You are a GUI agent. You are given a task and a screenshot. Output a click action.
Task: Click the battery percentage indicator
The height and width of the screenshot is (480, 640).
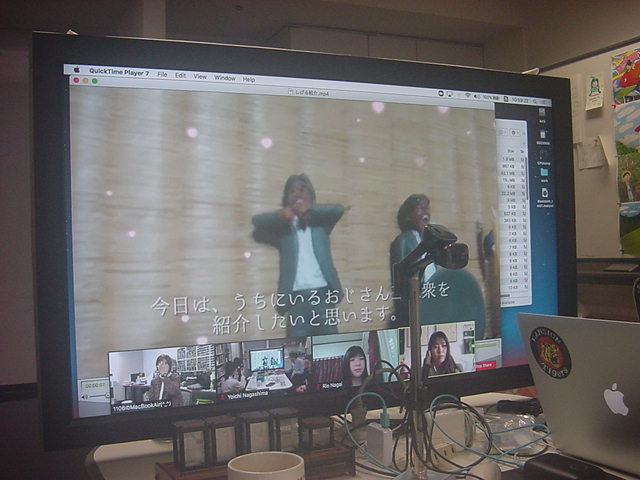(491, 98)
